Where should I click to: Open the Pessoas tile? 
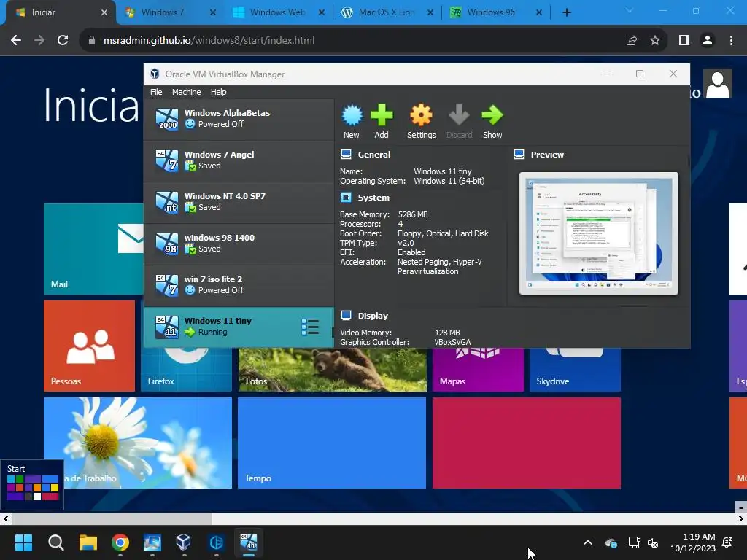pos(89,346)
